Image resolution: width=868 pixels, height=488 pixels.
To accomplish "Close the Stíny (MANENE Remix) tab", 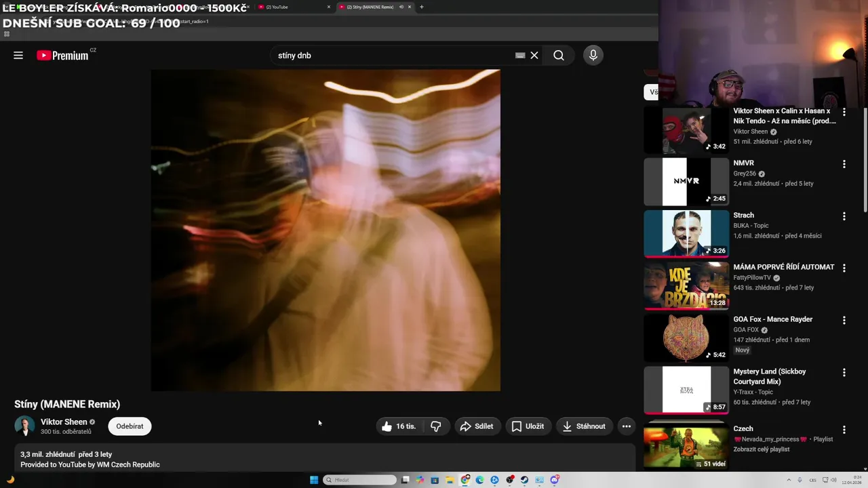I will [x=410, y=7].
